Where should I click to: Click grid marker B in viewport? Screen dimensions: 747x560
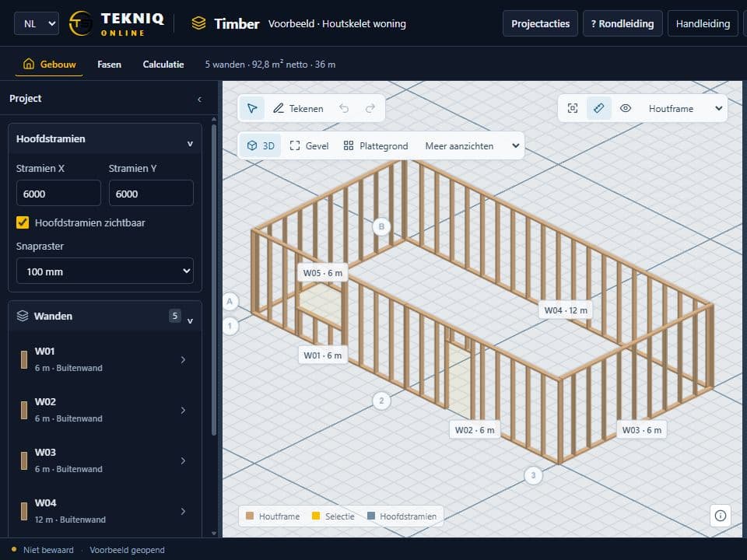(381, 226)
